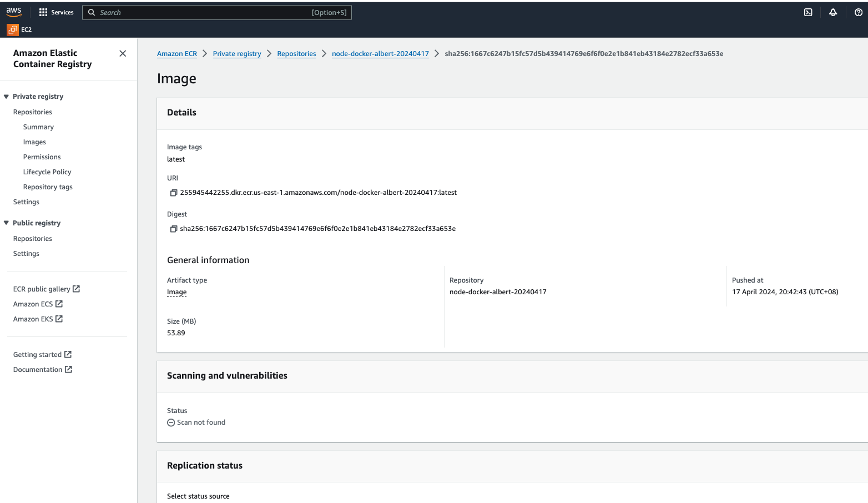
Task: Click the 'Scan not found' status text
Action: (201, 422)
